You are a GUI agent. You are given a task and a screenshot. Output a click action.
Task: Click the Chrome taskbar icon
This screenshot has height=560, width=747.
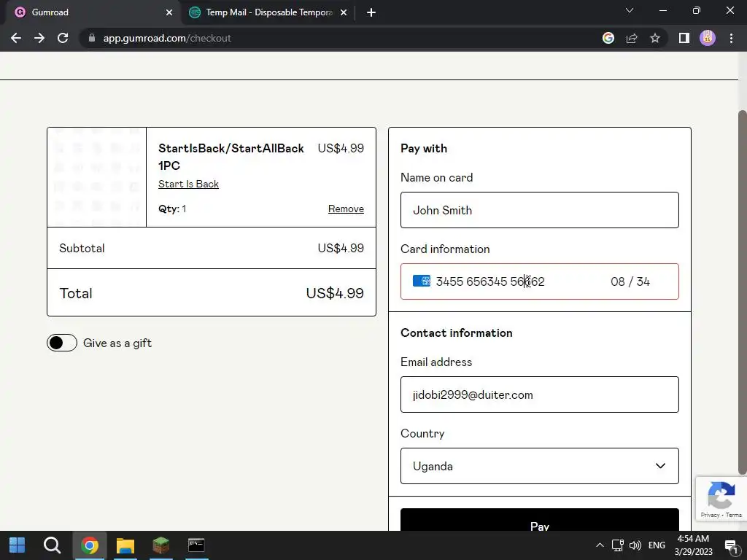click(x=89, y=545)
